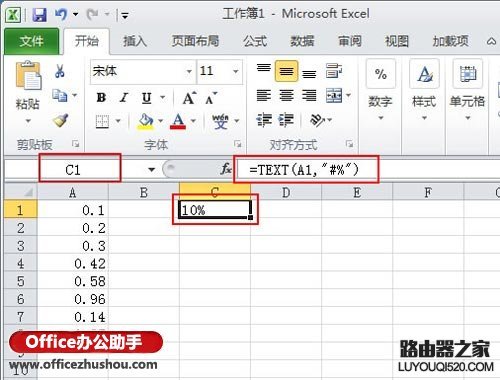The height and width of the screenshot is (380, 500).
Task: Toggle wrap text icon
Action: pos(334,71)
